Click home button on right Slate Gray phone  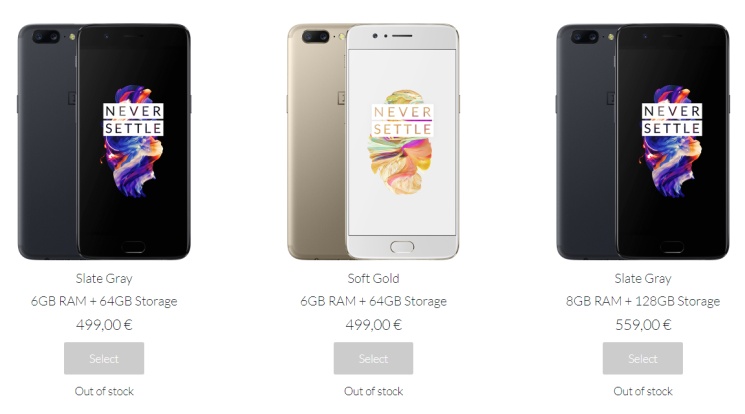click(x=672, y=247)
